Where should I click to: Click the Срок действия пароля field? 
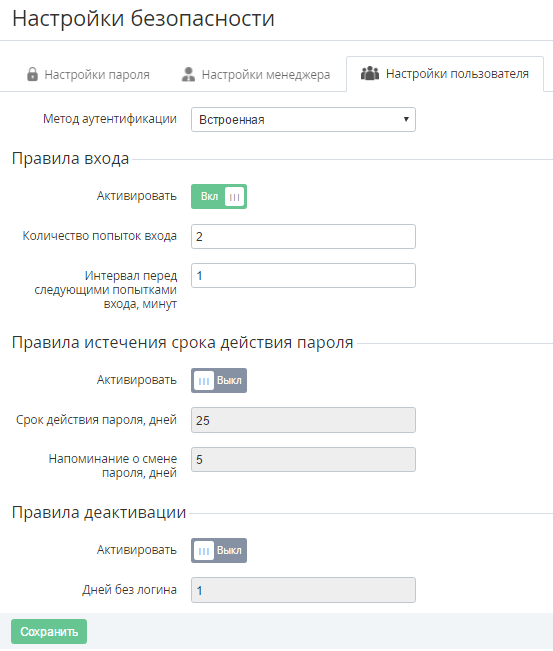pyautogui.click(x=303, y=420)
